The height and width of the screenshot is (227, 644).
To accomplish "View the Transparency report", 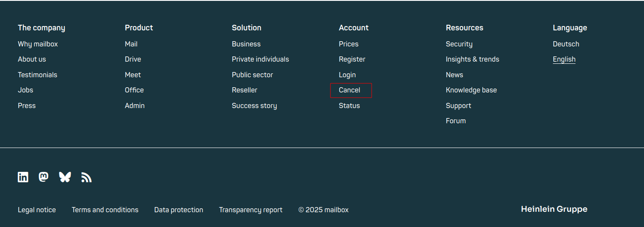I will (x=250, y=210).
